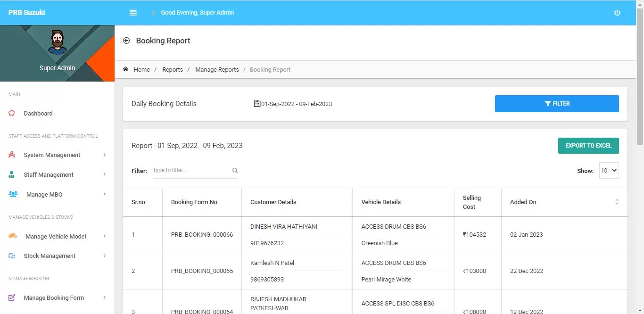The width and height of the screenshot is (644, 314).
Task: Open Dashboard menu item
Action: pos(57,113)
